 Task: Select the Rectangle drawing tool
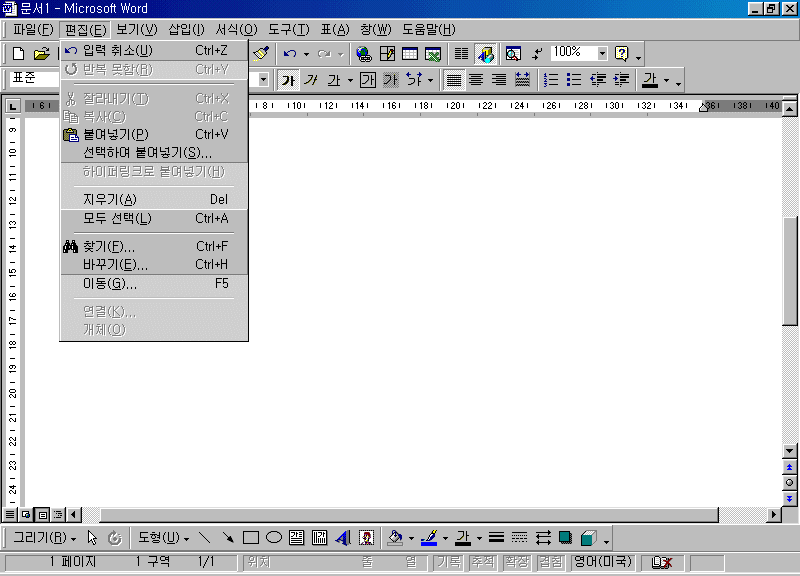point(251,538)
